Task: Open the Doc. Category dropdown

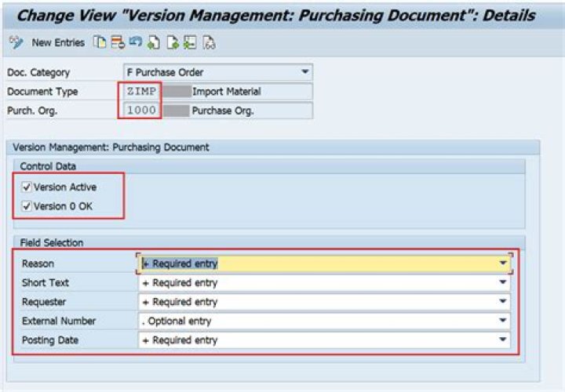Action: coord(305,72)
